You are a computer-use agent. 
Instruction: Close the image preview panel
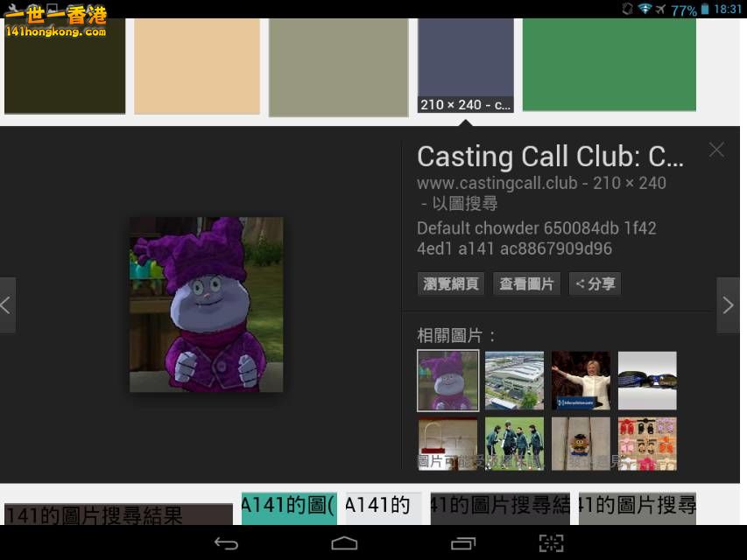click(716, 150)
